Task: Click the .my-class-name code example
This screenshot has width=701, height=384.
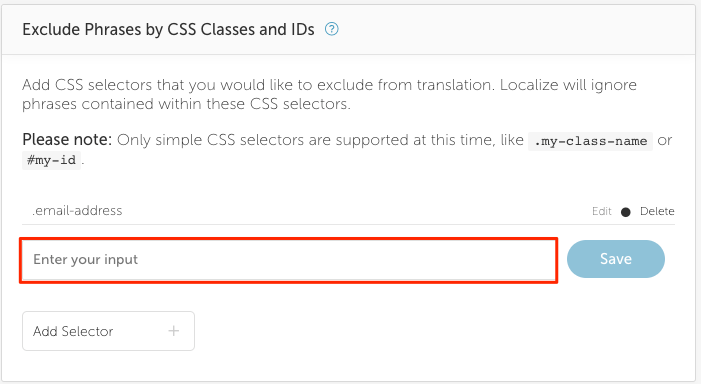Action: (x=590, y=141)
